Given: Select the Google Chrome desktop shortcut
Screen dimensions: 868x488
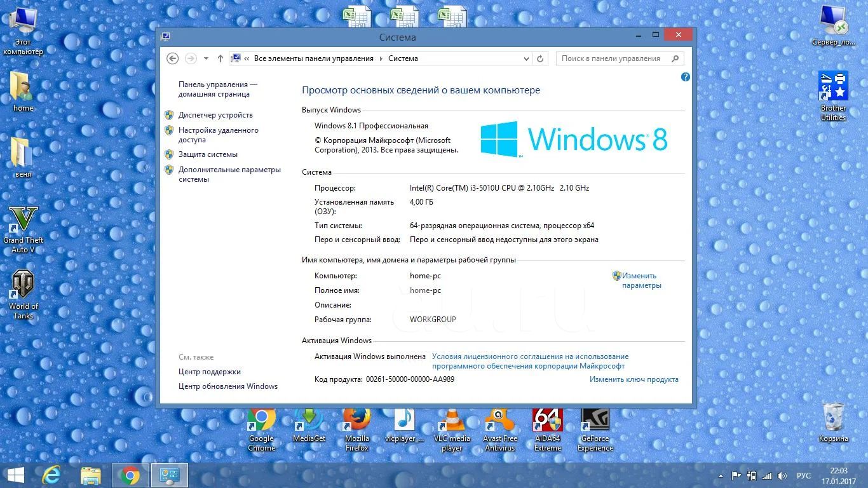Looking at the screenshot, I should tap(261, 430).
